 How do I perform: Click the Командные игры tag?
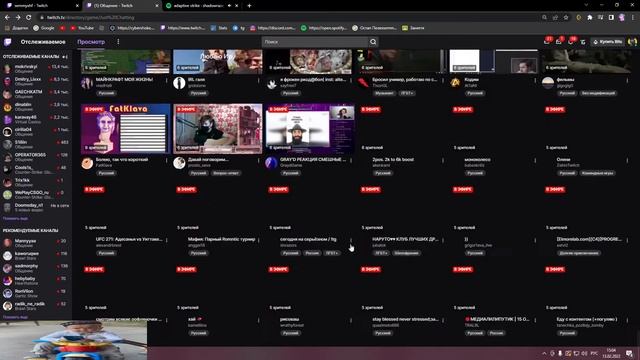[x=598, y=173]
